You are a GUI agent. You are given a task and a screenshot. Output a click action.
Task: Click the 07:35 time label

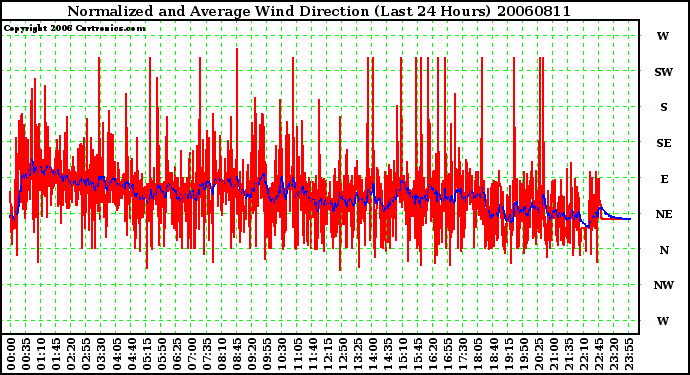pos(206,354)
